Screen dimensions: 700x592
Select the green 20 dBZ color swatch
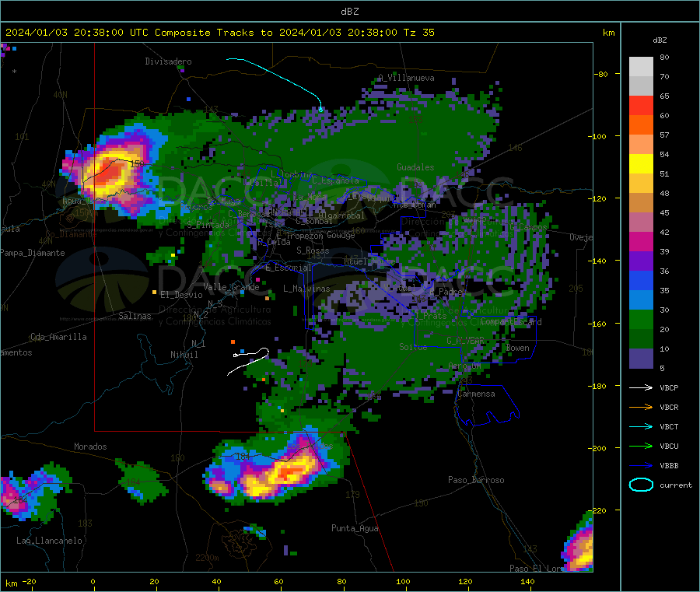(x=641, y=319)
